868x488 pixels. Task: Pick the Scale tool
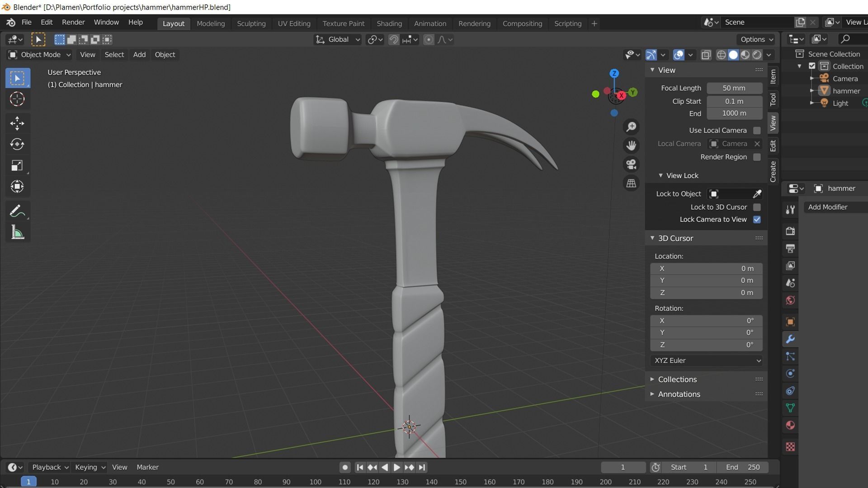coord(18,165)
